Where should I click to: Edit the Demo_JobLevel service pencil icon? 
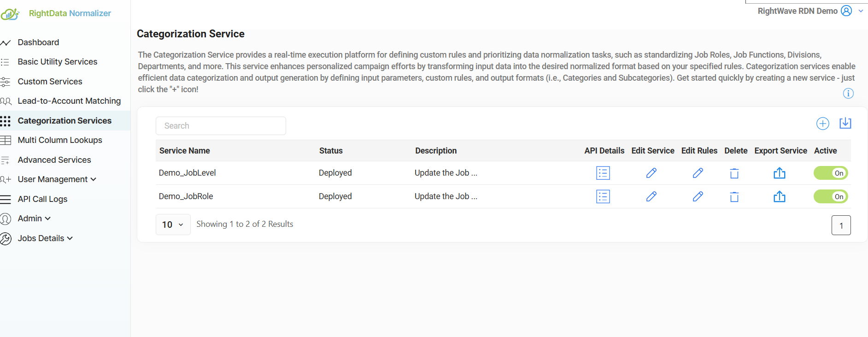point(651,173)
